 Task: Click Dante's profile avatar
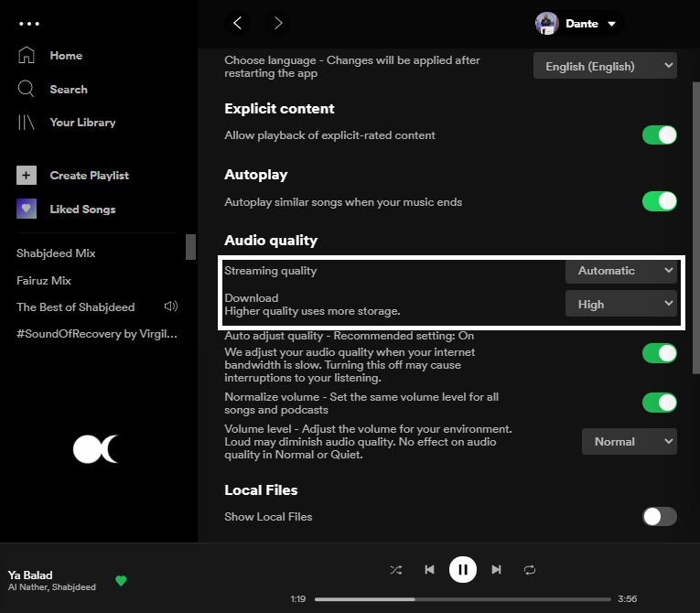(x=547, y=23)
